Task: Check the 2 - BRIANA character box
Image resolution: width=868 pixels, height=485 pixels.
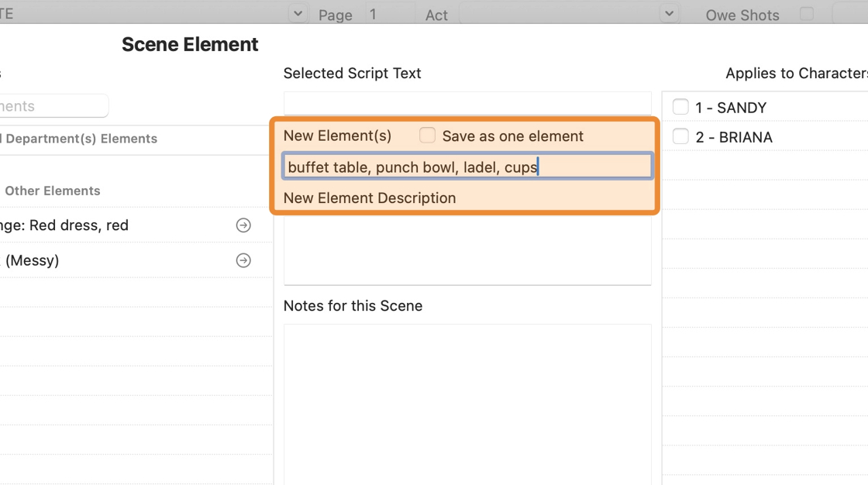Action: 680,137
